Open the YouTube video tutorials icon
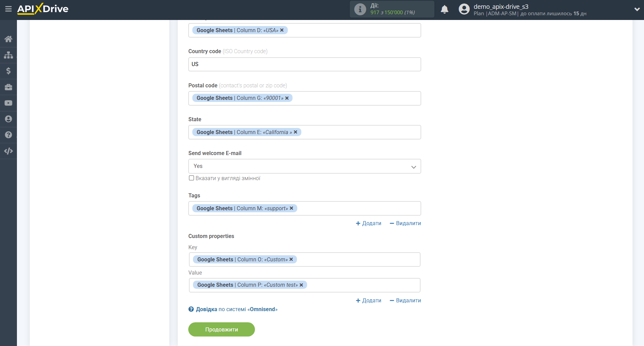Screen dimensions: 644x346 8,103
